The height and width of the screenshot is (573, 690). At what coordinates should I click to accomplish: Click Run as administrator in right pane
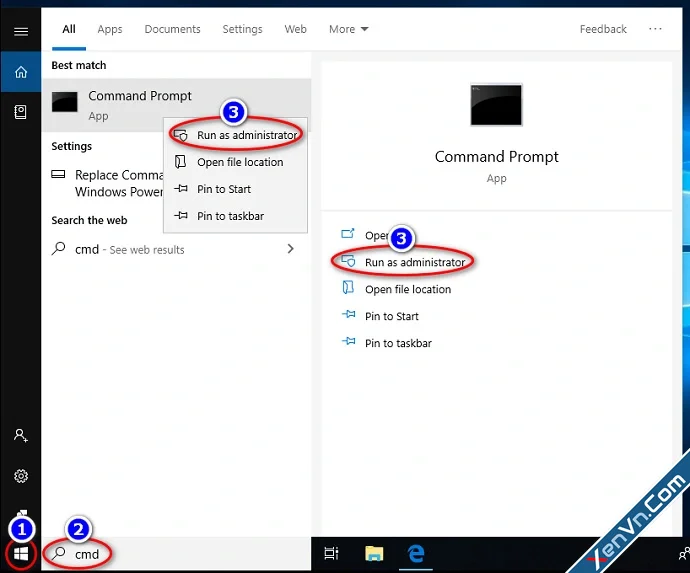coord(404,262)
